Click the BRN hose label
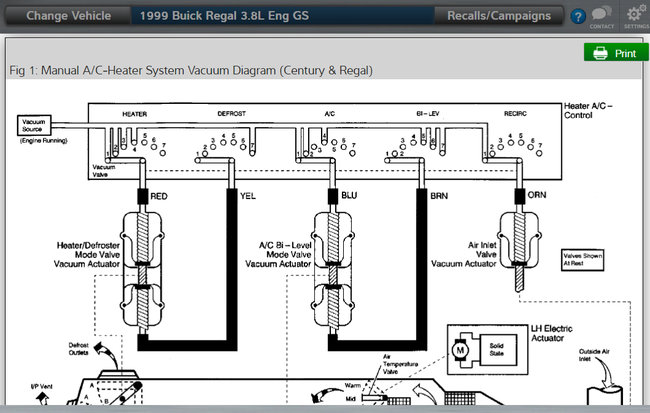Image resolution: width=650 pixels, height=413 pixels. [439, 196]
